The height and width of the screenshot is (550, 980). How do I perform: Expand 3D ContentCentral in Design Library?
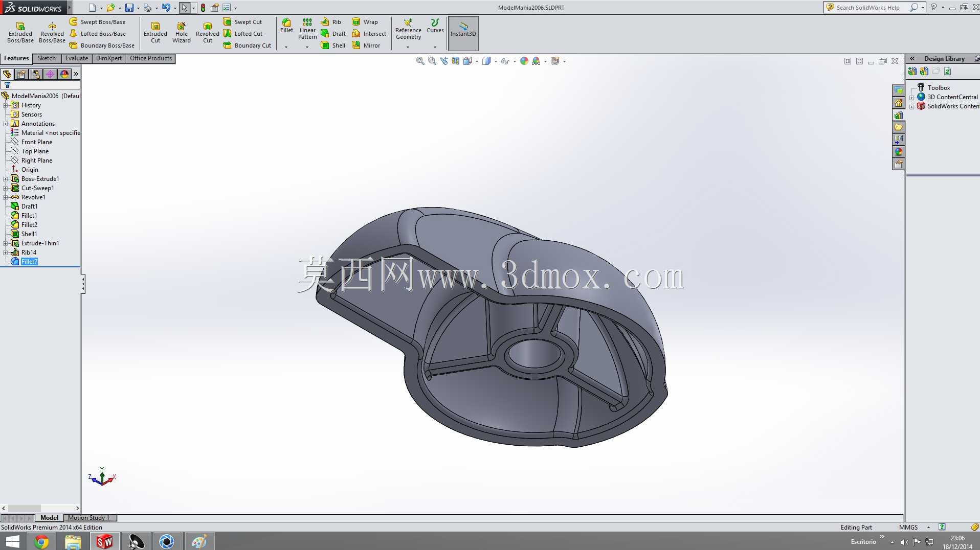[912, 97]
